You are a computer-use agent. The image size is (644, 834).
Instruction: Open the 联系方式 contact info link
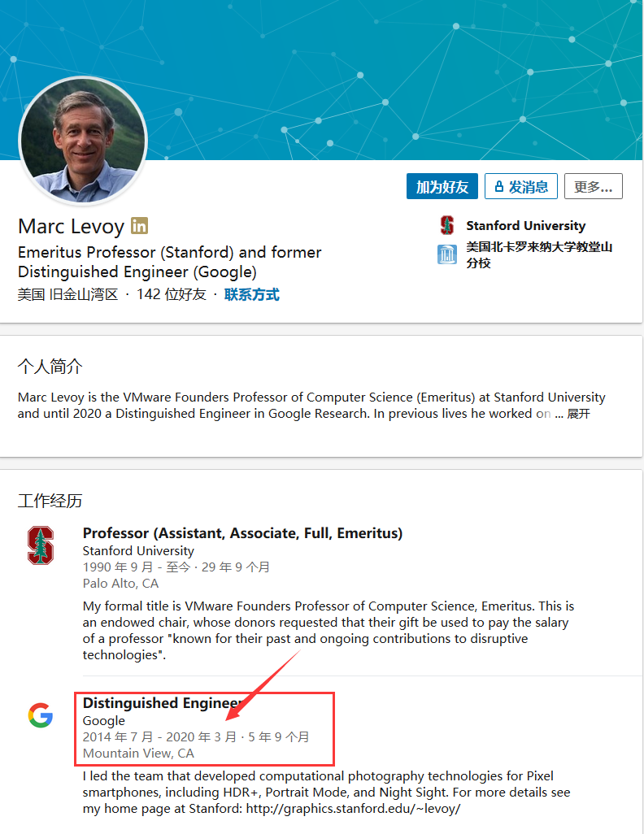pos(252,294)
